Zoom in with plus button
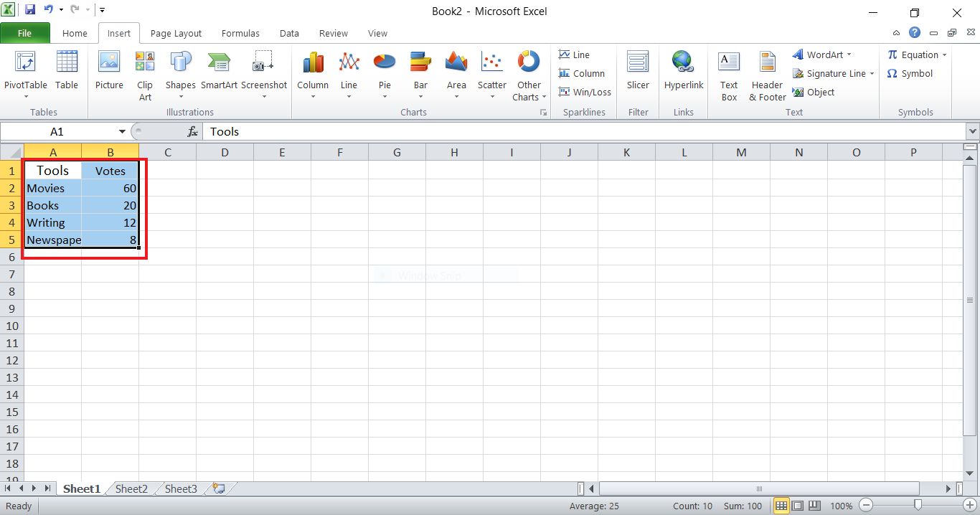Image resolution: width=980 pixels, height=515 pixels. [970, 506]
